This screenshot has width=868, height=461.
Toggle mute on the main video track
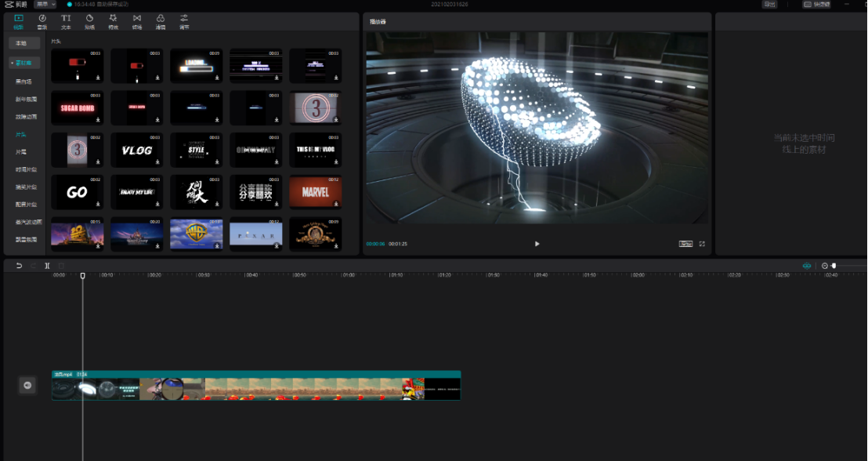point(27,385)
